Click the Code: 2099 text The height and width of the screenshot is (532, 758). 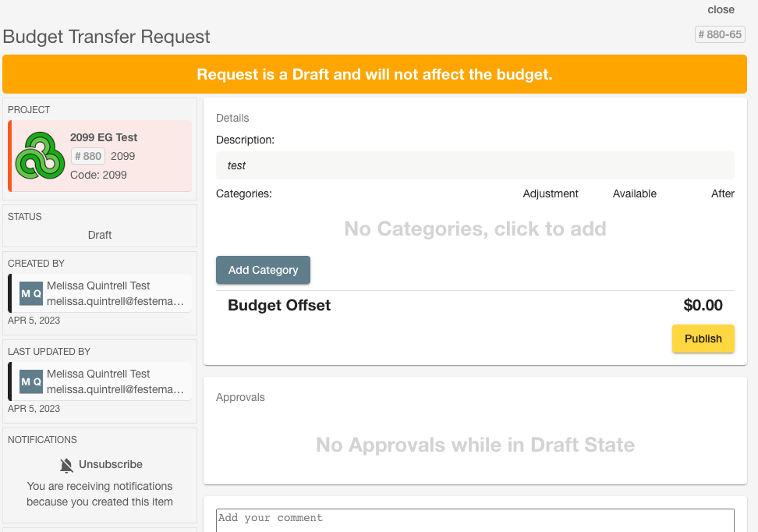click(x=98, y=175)
